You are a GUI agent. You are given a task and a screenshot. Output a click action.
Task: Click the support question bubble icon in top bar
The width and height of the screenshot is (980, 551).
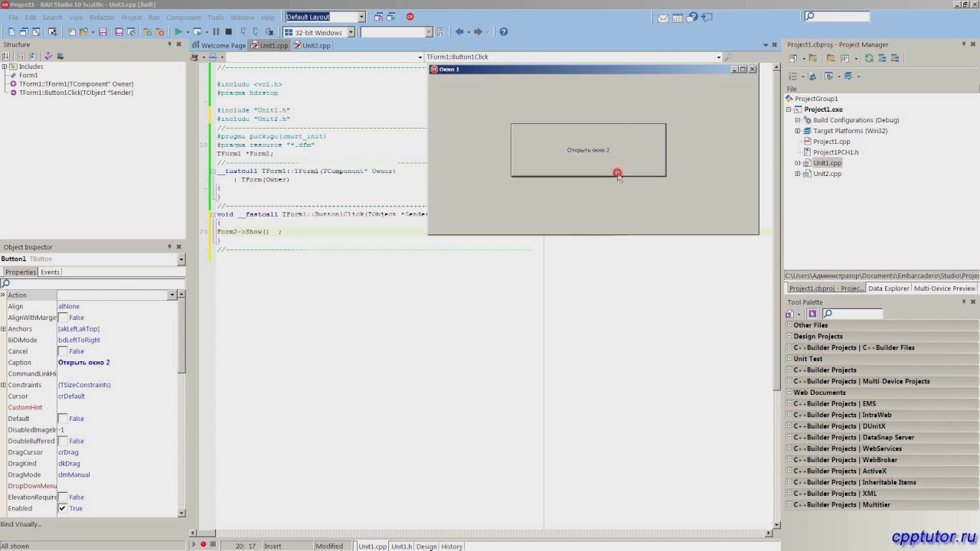(692, 17)
